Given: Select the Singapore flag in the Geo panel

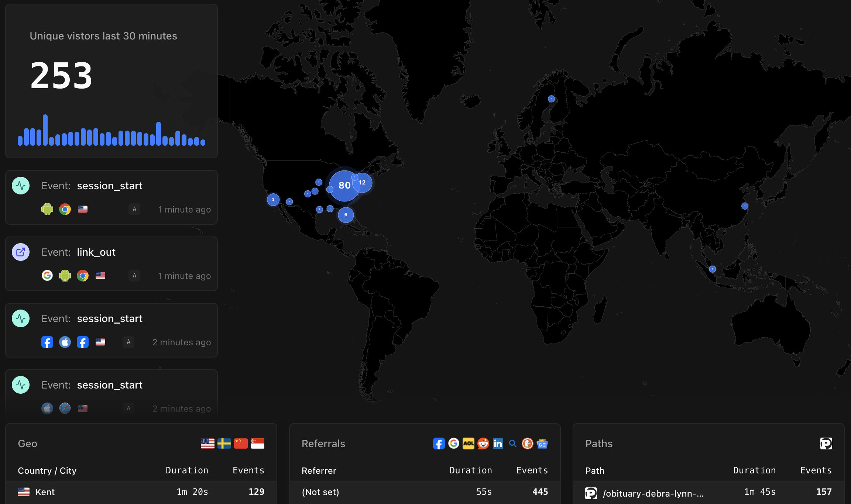Looking at the screenshot, I should pos(258,443).
